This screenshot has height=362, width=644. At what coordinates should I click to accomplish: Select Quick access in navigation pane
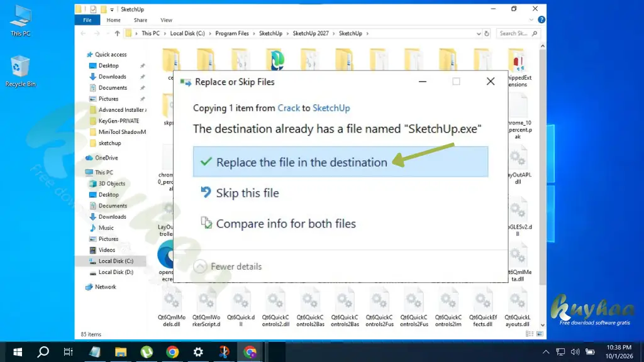[x=111, y=54]
